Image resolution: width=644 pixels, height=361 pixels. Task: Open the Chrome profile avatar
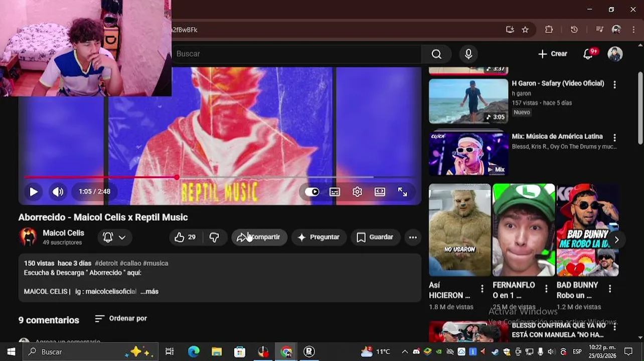616,30
